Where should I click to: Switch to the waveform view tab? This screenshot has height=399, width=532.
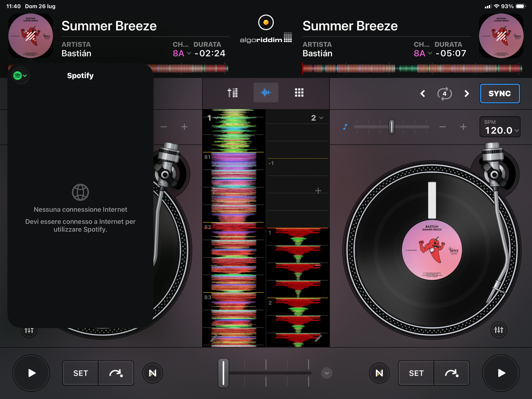[x=266, y=93]
